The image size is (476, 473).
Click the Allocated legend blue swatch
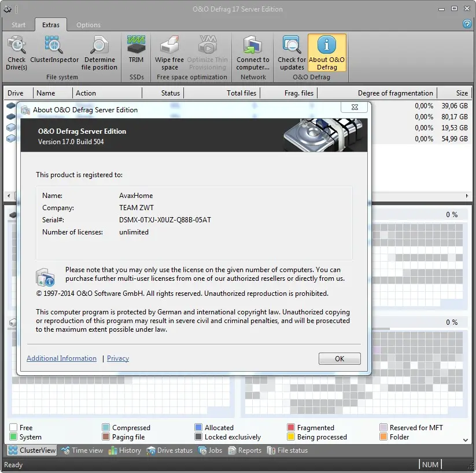[198, 427]
